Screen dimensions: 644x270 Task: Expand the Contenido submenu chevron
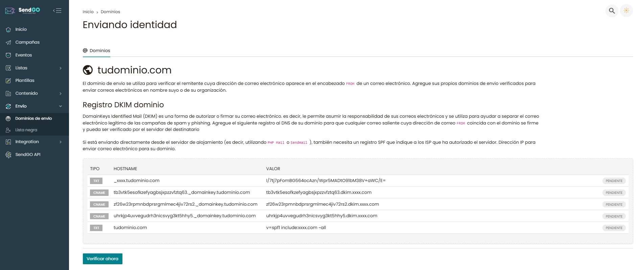tap(61, 93)
